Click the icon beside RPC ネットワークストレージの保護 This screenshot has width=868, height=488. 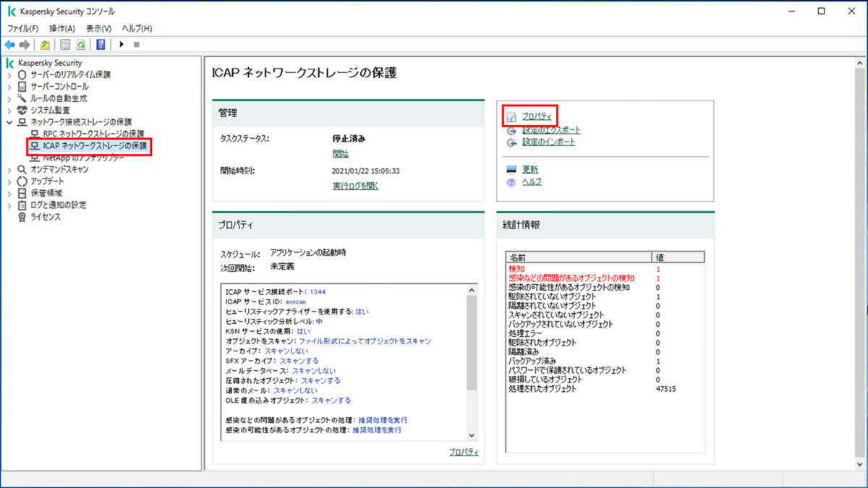click(x=35, y=134)
